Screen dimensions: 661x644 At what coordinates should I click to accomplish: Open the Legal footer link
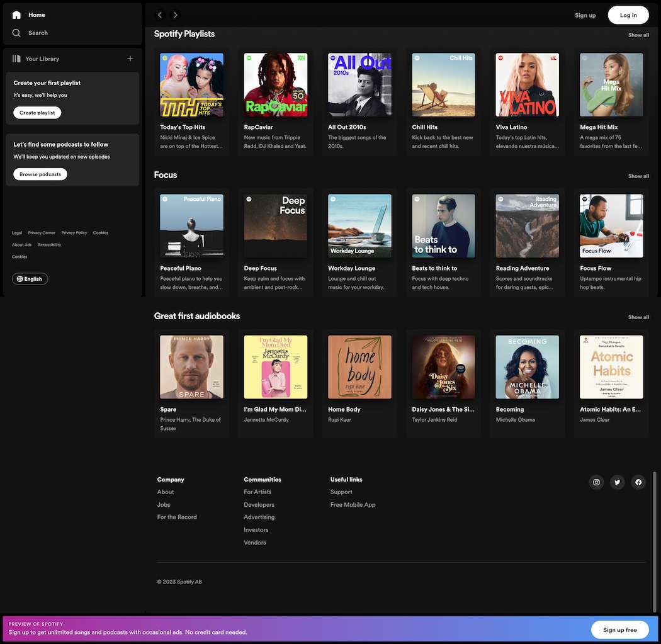coord(17,233)
